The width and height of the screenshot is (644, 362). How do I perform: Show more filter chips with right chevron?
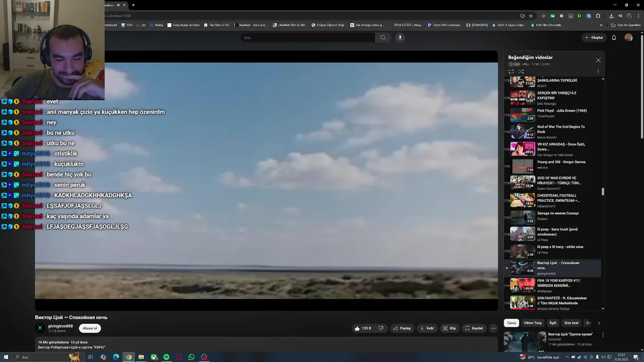coord(599,323)
